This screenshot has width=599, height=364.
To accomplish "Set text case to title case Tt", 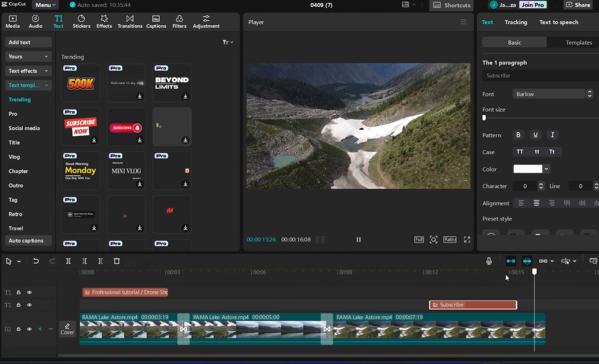I will pyautogui.click(x=552, y=152).
